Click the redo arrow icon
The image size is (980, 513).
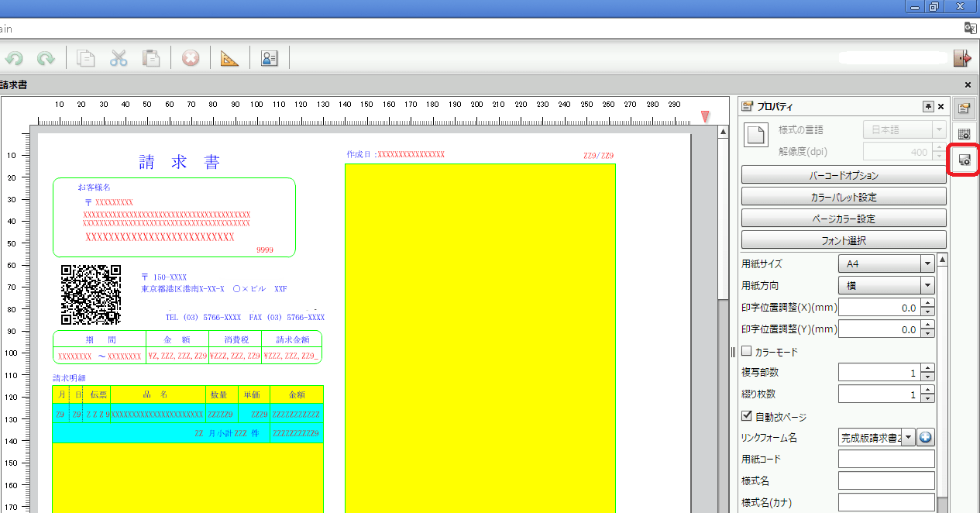(46, 58)
